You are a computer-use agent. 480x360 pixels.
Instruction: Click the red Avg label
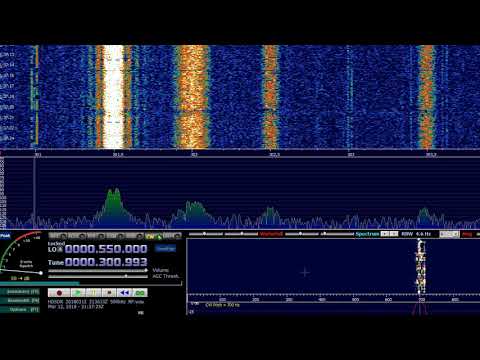pyautogui.click(x=467, y=234)
